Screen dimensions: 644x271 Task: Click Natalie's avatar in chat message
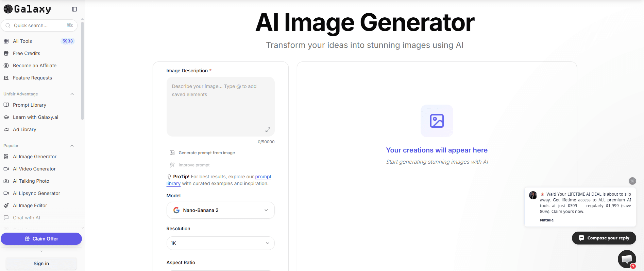coord(533,195)
